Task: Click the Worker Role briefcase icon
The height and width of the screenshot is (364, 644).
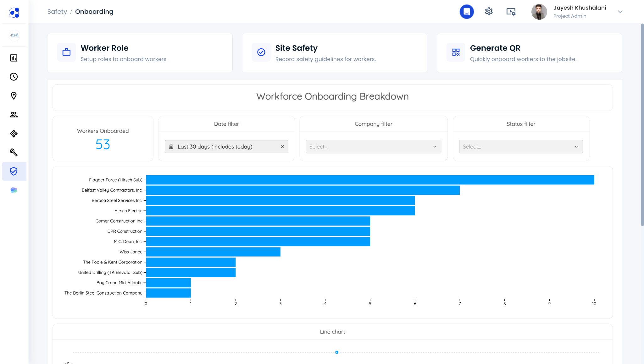Action: click(x=66, y=52)
